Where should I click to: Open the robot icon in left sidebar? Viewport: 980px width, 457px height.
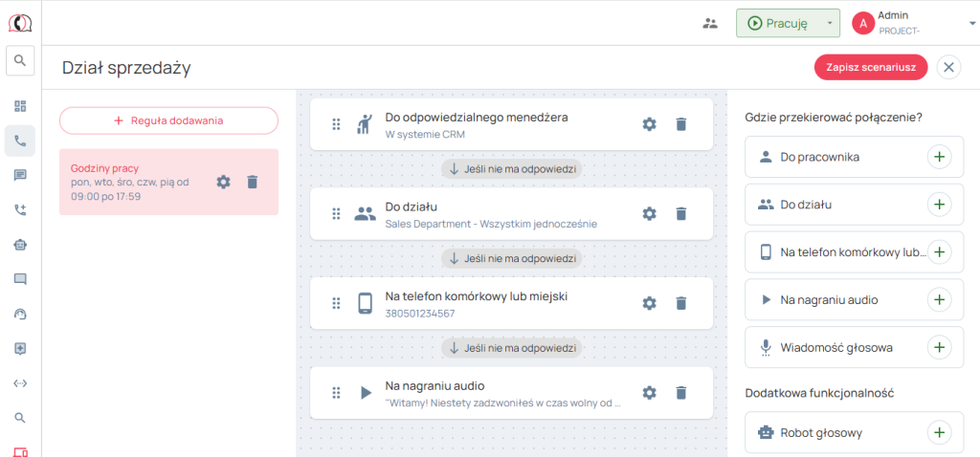[x=20, y=244]
